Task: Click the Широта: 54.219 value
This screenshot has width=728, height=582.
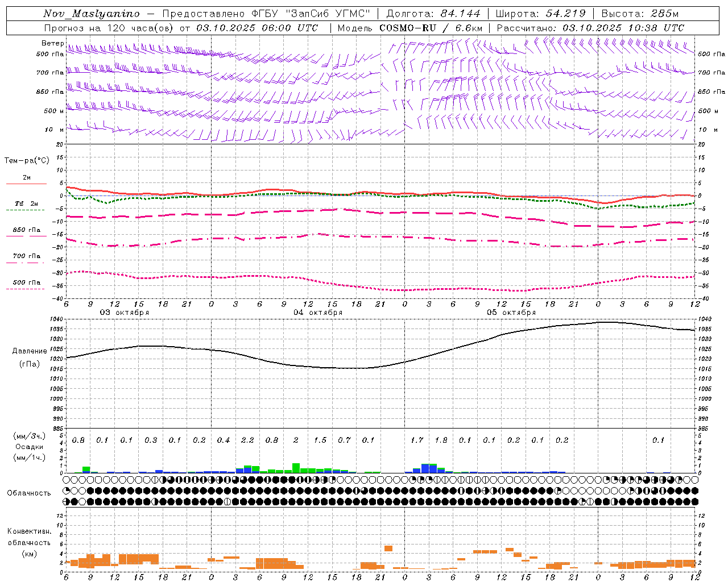Action: [x=541, y=14]
